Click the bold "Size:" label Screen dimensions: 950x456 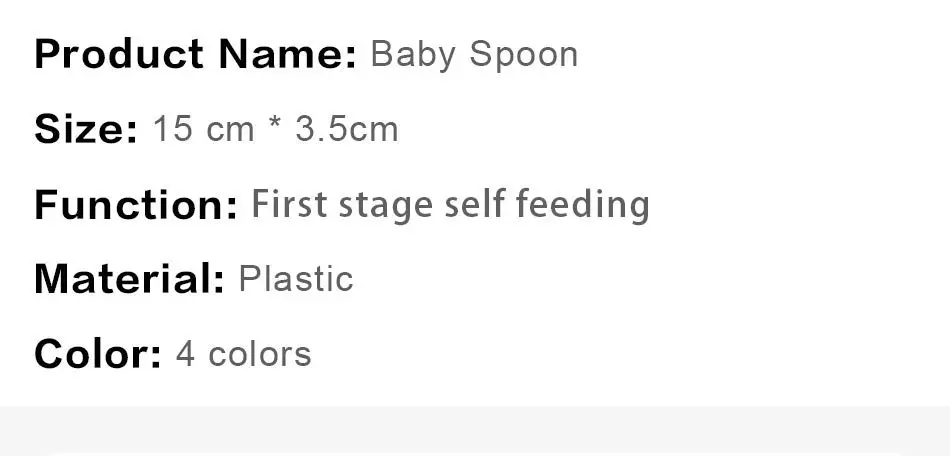click(x=85, y=129)
